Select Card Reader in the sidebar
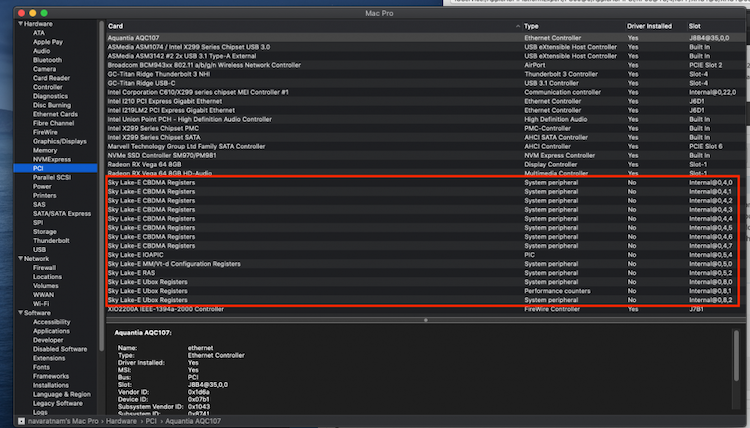Viewport: 750px width, 428px height. (x=51, y=78)
